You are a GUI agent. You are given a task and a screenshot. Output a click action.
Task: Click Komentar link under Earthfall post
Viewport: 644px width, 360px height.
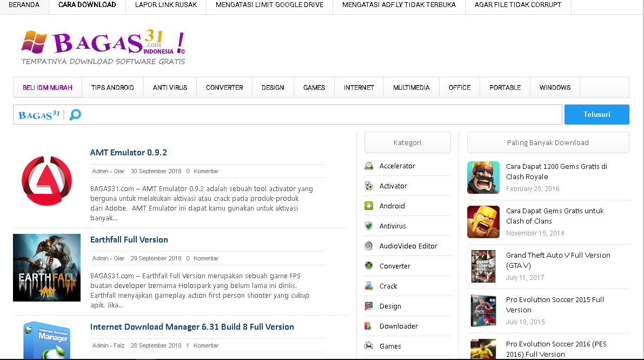[206, 258]
